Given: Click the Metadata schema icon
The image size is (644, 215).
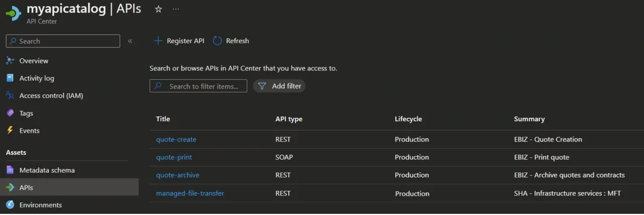Looking at the screenshot, I should click(10, 170).
